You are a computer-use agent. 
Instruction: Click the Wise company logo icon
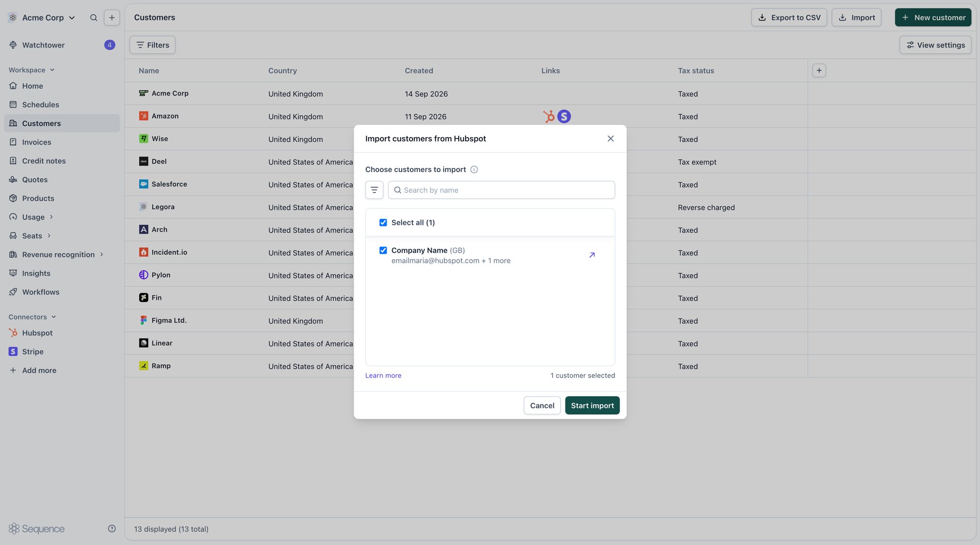[144, 139]
